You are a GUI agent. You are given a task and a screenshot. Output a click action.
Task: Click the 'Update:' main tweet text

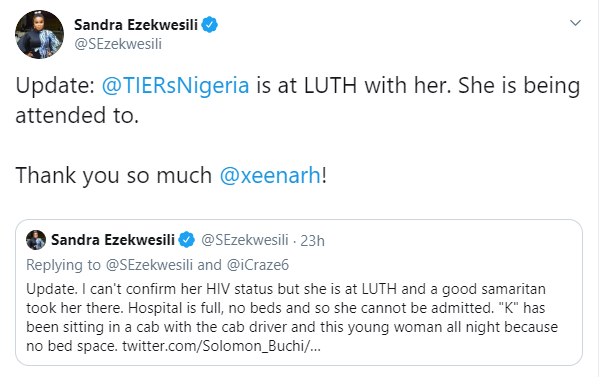pos(55,85)
